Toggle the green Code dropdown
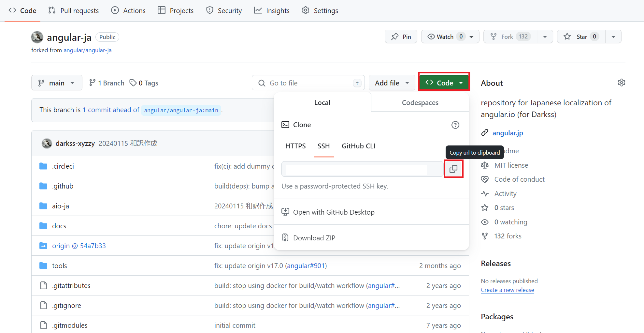The width and height of the screenshot is (644, 333). [x=444, y=83]
